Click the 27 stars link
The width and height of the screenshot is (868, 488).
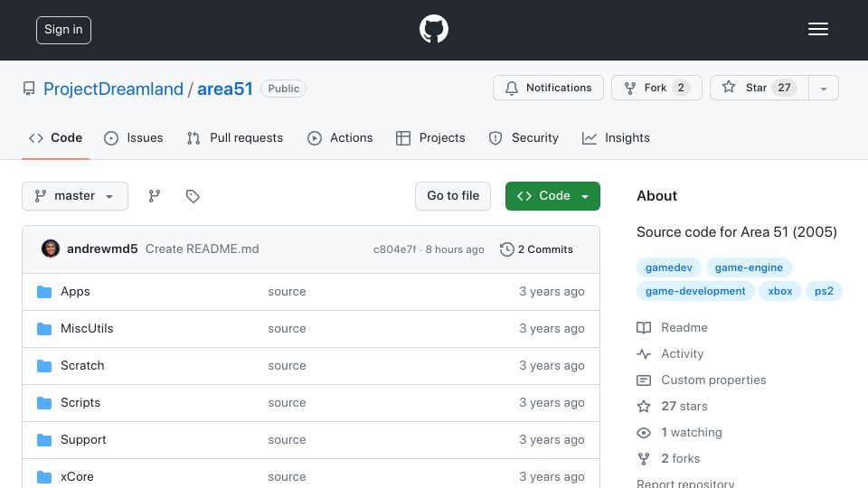pyautogui.click(x=684, y=406)
